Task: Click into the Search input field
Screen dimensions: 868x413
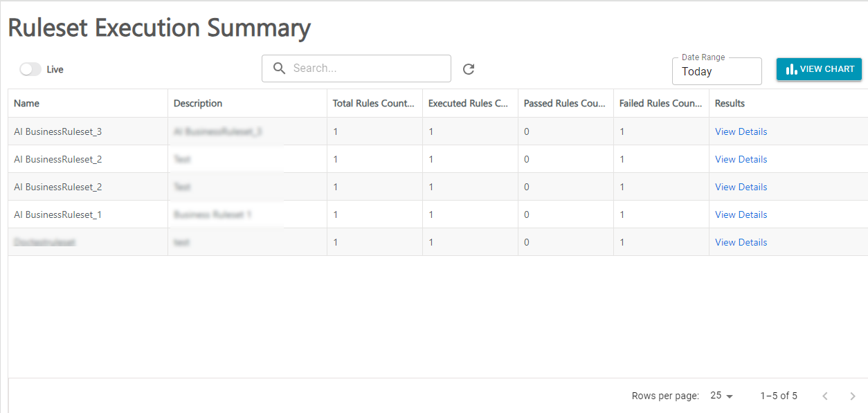Action: click(x=367, y=68)
